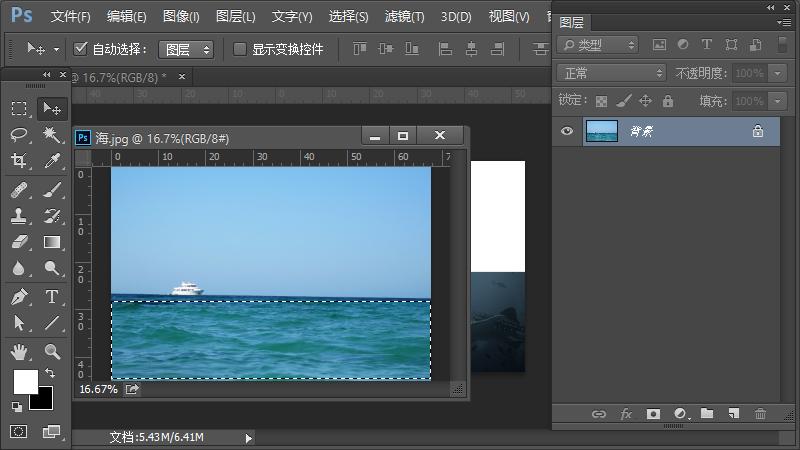Toggle pixel layer filter

coord(659,45)
